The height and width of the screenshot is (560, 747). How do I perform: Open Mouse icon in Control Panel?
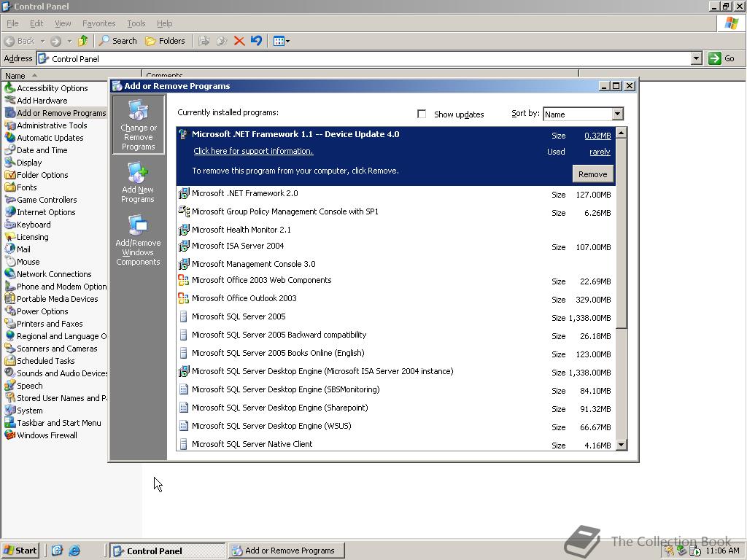[x=10, y=262]
